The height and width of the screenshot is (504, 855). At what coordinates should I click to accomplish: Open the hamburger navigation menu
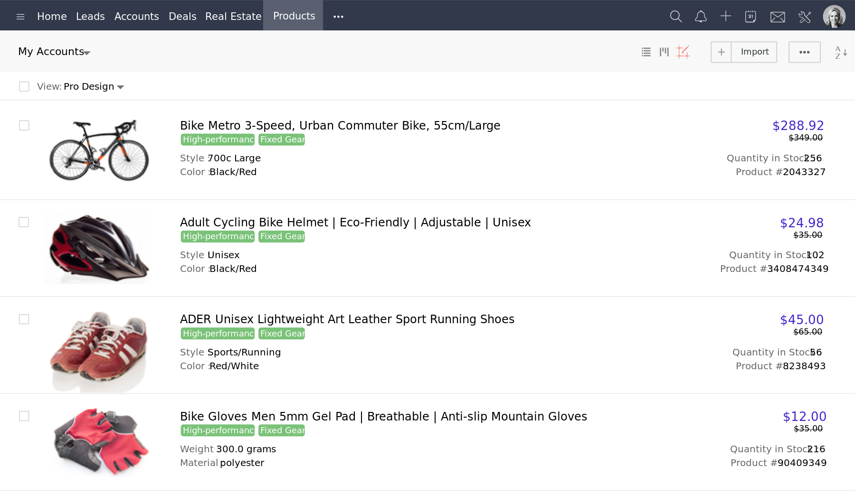coord(20,16)
